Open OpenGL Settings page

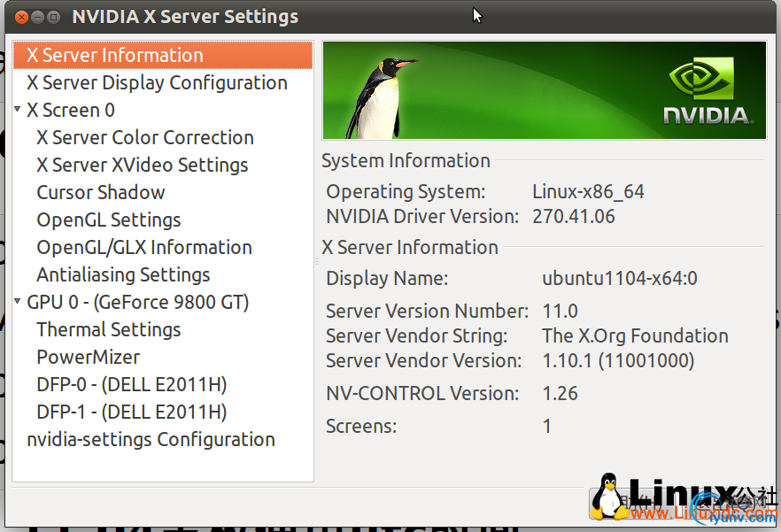click(x=108, y=220)
